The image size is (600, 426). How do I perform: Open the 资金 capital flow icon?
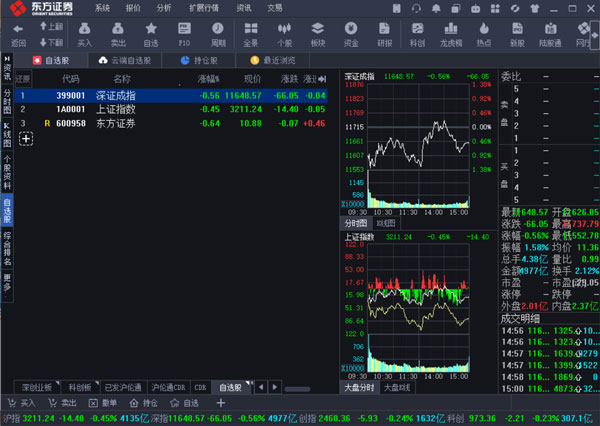point(351,29)
